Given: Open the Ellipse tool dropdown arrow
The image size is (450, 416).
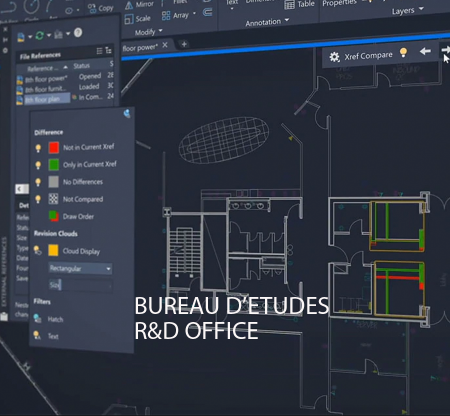Looking at the screenshot, I should [78, 10].
